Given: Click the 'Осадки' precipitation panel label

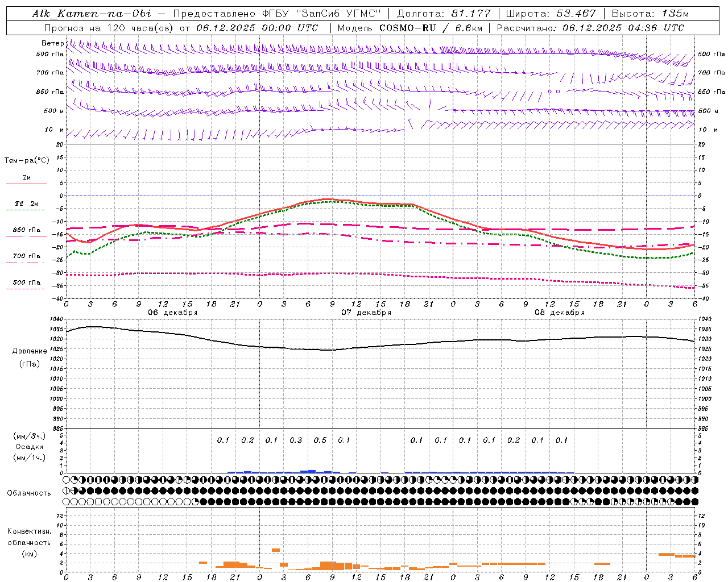Looking at the screenshot, I should (30, 447).
